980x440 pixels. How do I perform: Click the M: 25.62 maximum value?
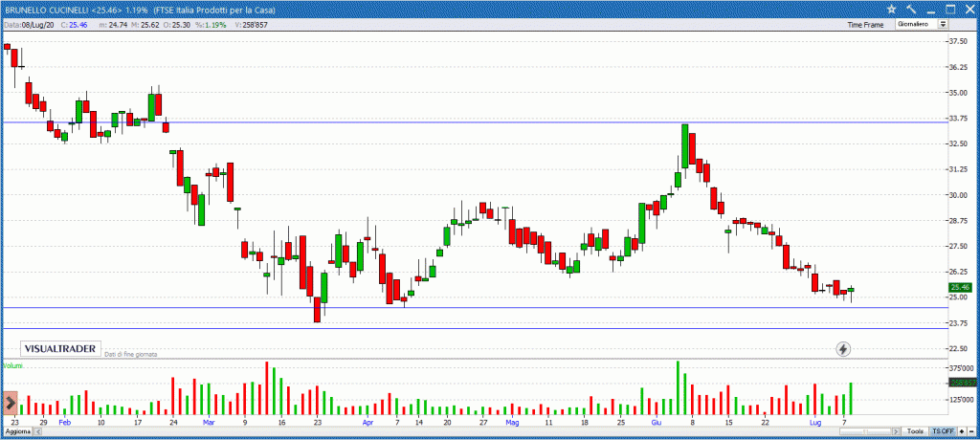pos(145,24)
